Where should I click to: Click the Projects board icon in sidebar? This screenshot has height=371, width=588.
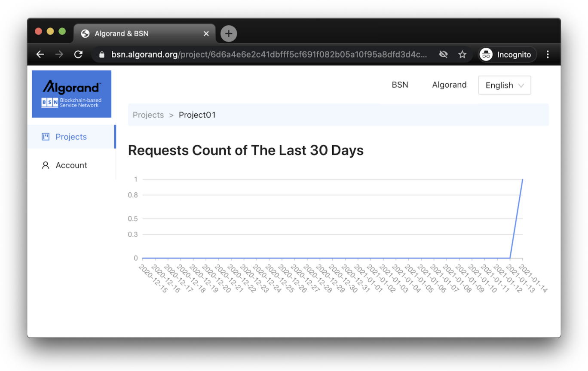[45, 137]
